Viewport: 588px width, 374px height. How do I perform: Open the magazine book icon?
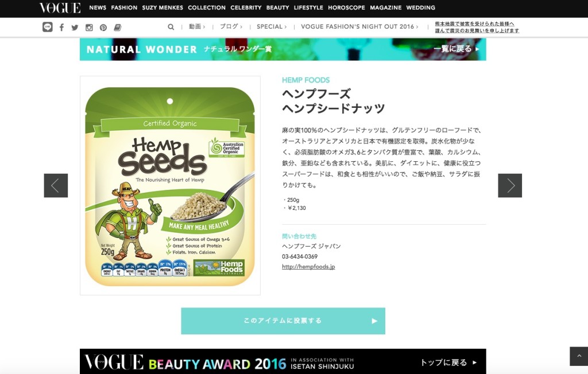[117, 28]
